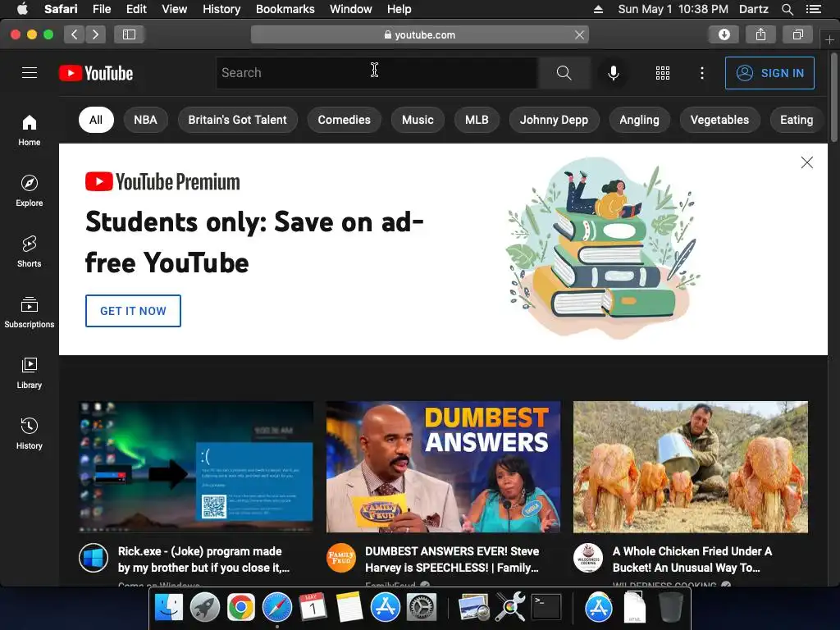
Task: Launch Google Chrome from the Dock
Action: tap(240, 608)
